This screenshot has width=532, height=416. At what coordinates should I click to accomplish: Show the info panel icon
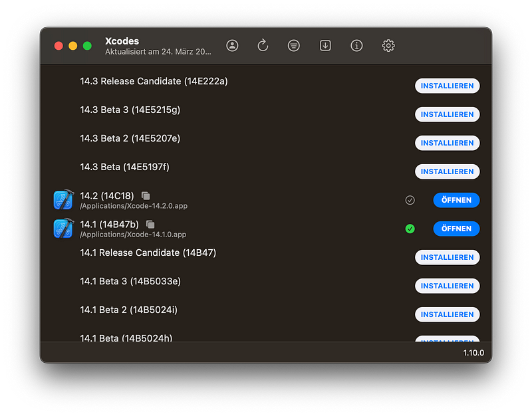click(x=356, y=45)
